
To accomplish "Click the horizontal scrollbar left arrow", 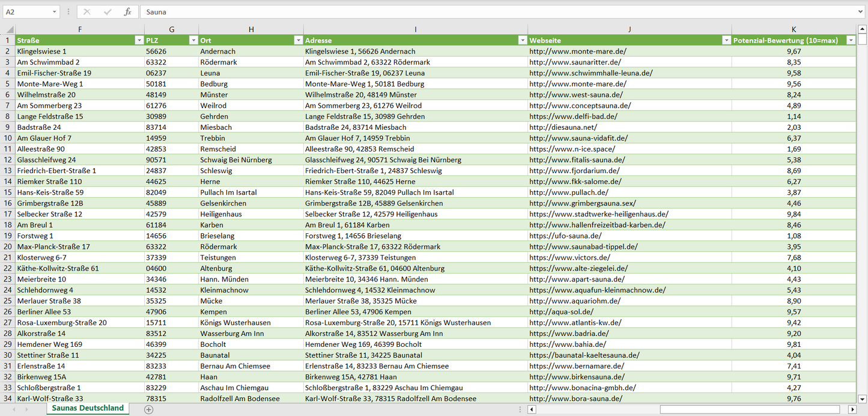I will pyautogui.click(x=532, y=409).
